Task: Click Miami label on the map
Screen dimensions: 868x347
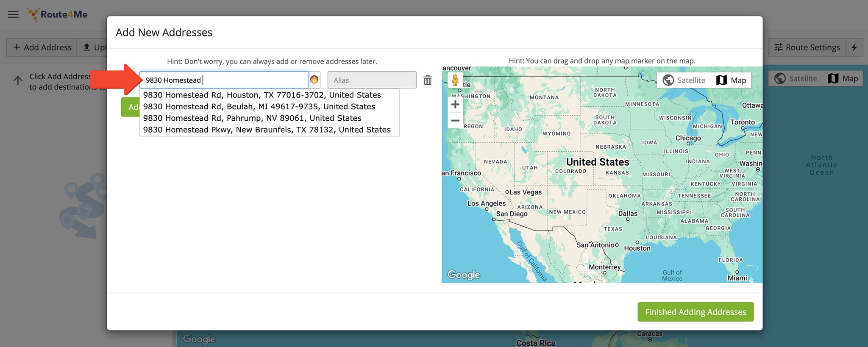Action: point(737,278)
